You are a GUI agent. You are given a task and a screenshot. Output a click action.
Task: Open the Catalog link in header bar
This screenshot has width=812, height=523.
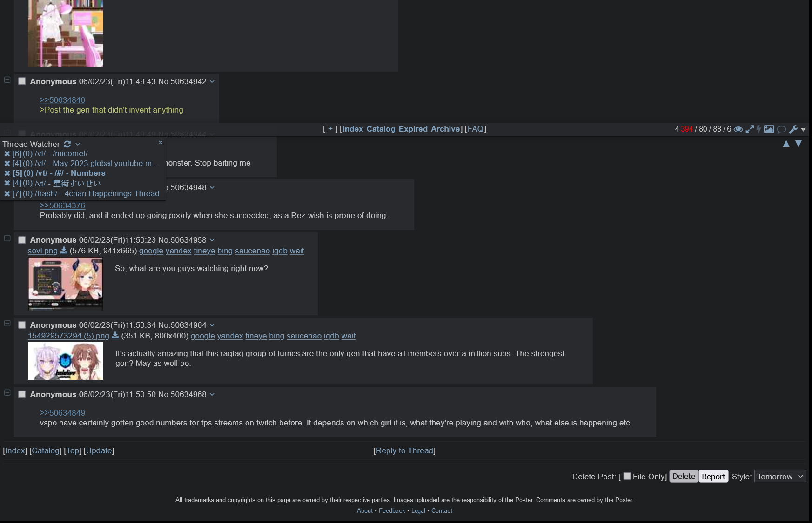click(381, 129)
